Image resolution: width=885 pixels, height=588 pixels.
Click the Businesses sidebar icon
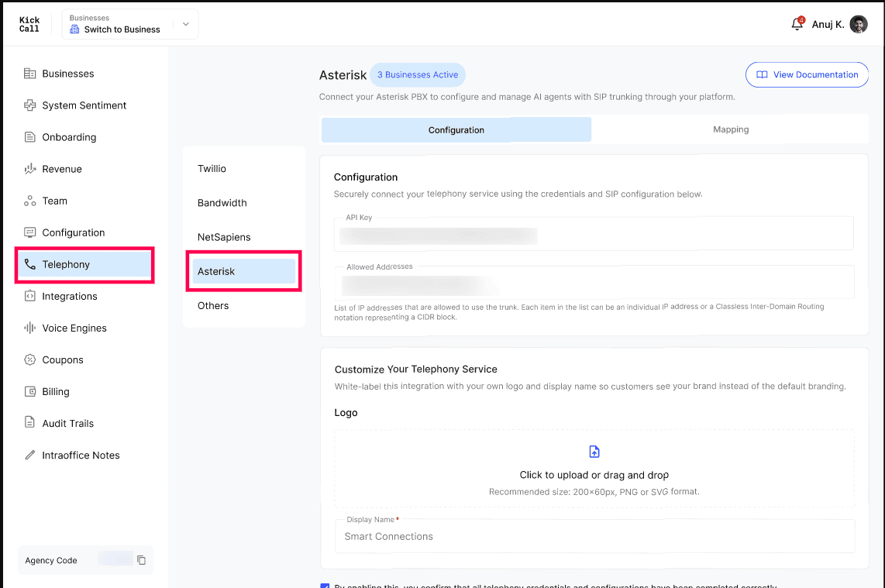(29, 74)
